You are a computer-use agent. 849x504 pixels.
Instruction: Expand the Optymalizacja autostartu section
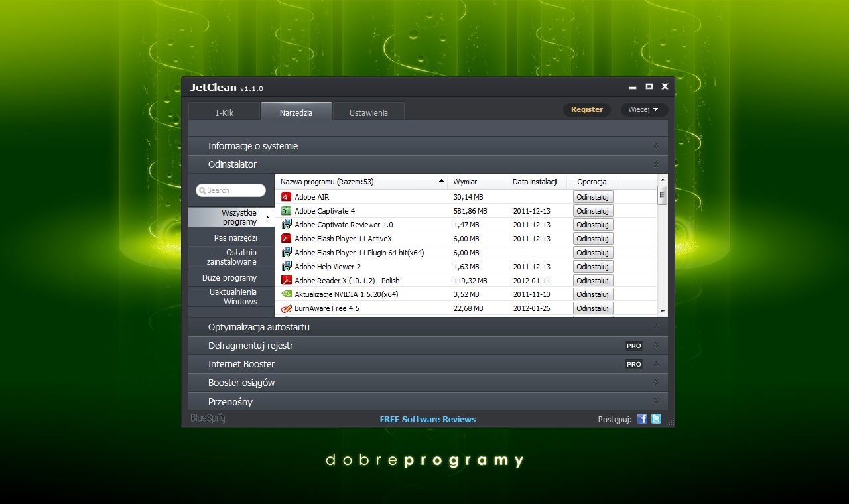(x=428, y=327)
